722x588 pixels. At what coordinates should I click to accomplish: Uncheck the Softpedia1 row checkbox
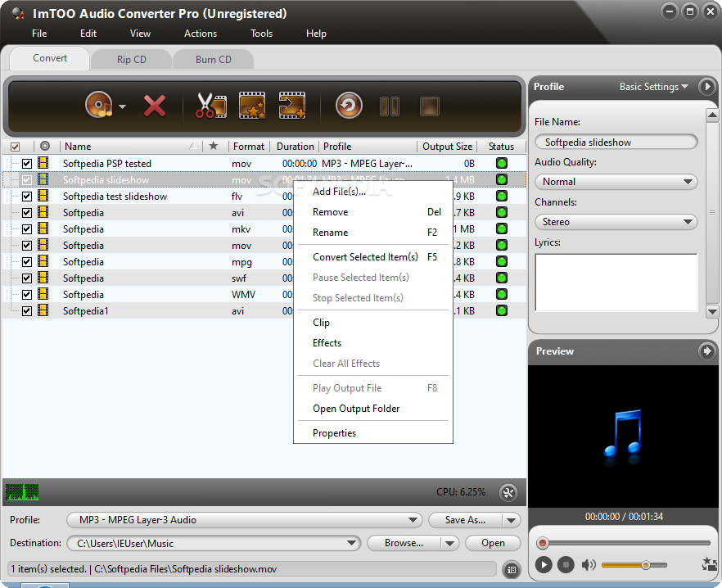[x=27, y=311]
